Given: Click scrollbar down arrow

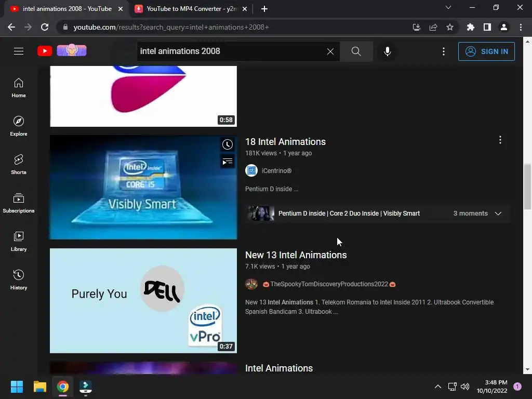Looking at the screenshot, I should pos(528,369).
